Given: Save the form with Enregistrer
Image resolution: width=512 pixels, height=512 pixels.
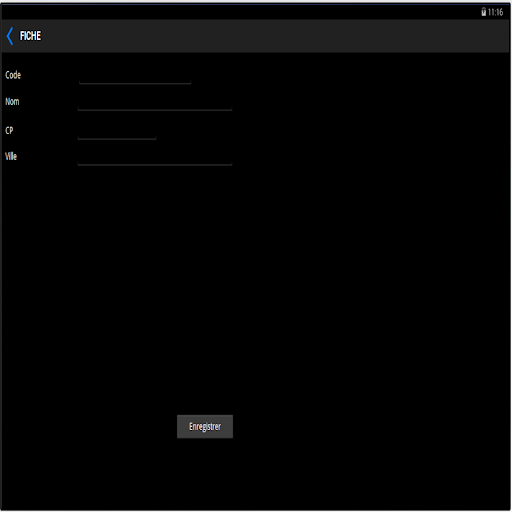Looking at the screenshot, I should [205, 426].
